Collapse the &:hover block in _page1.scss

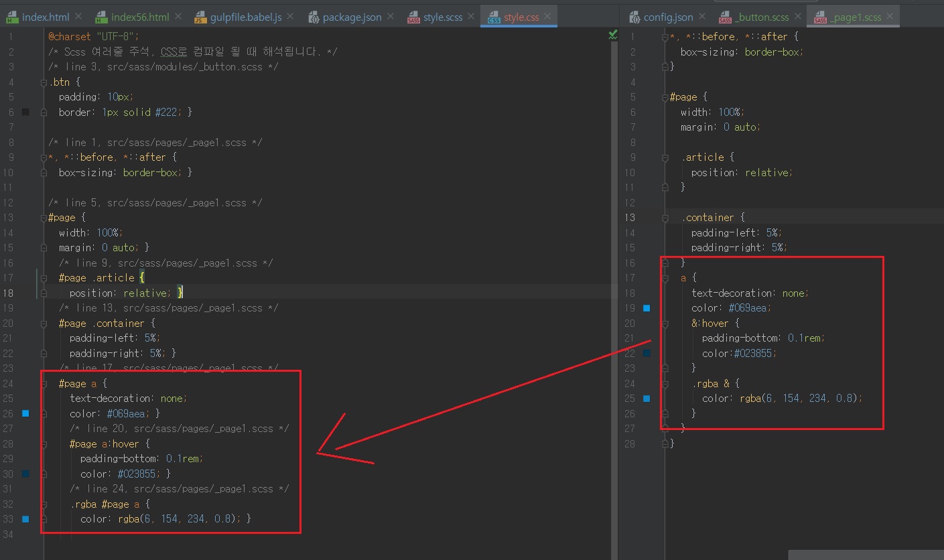pyautogui.click(x=664, y=324)
